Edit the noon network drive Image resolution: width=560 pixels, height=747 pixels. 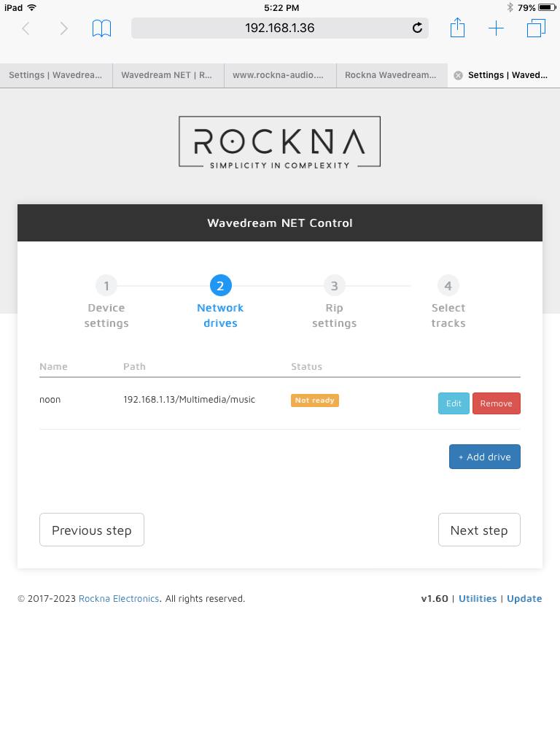[454, 403]
